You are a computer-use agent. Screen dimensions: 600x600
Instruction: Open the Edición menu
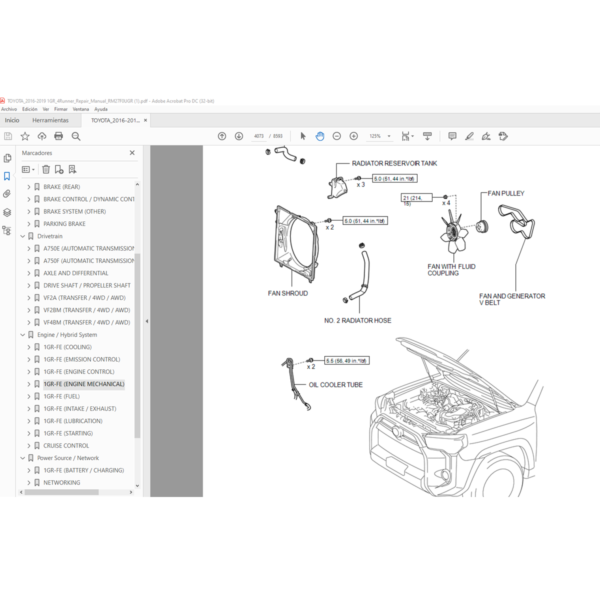pos(29,109)
